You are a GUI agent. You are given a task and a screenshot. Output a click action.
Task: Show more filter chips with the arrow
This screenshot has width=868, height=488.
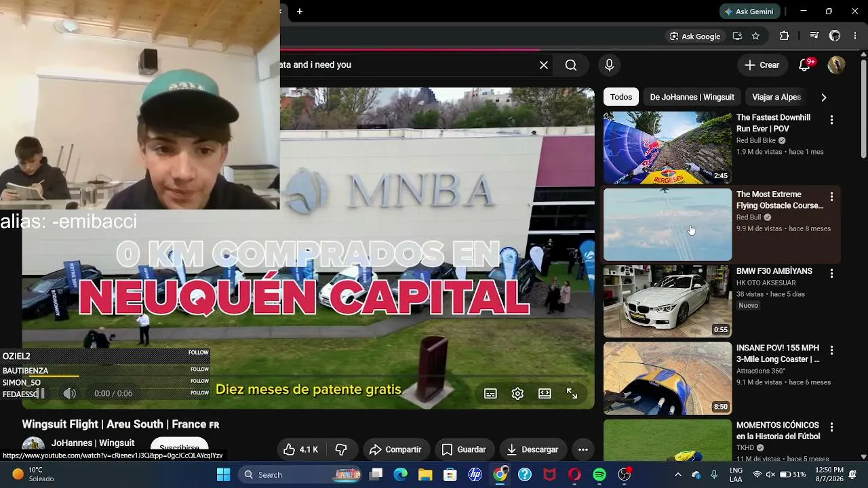823,97
